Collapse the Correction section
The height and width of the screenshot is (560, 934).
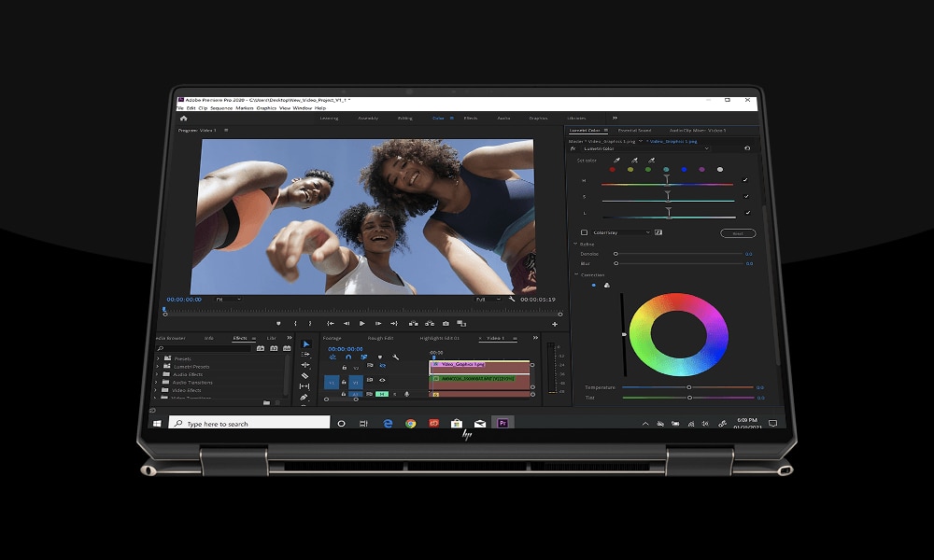(576, 274)
